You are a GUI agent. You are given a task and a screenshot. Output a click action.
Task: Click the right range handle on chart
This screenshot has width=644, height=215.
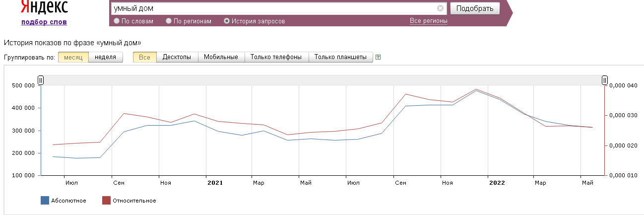click(604, 80)
